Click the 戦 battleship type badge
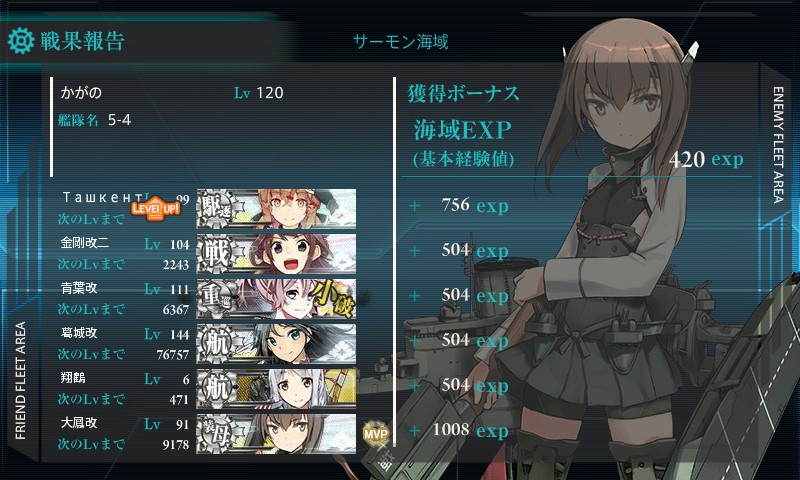Screen dimensions: 800x480 pos(216,254)
